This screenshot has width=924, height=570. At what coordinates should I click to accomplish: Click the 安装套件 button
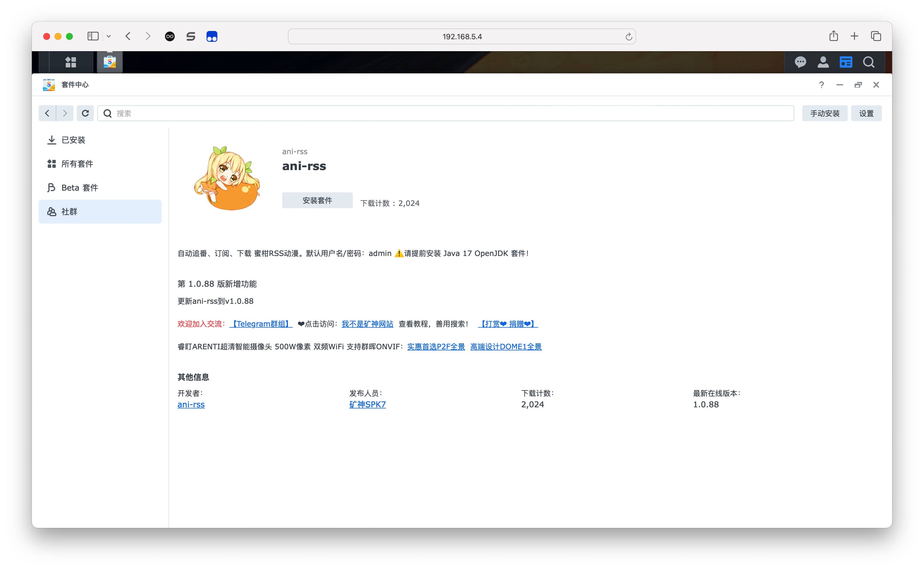[x=317, y=200]
